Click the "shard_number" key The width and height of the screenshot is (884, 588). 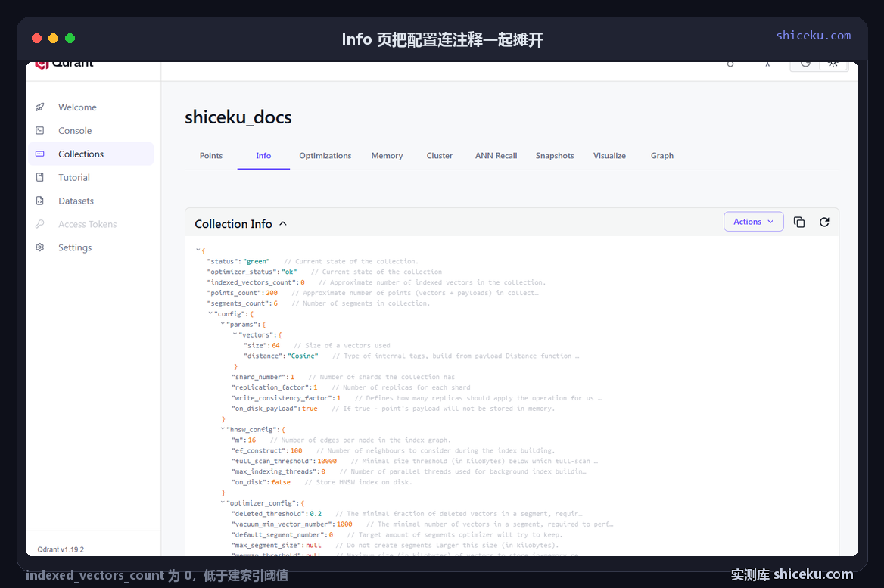pyautogui.click(x=260, y=377)
